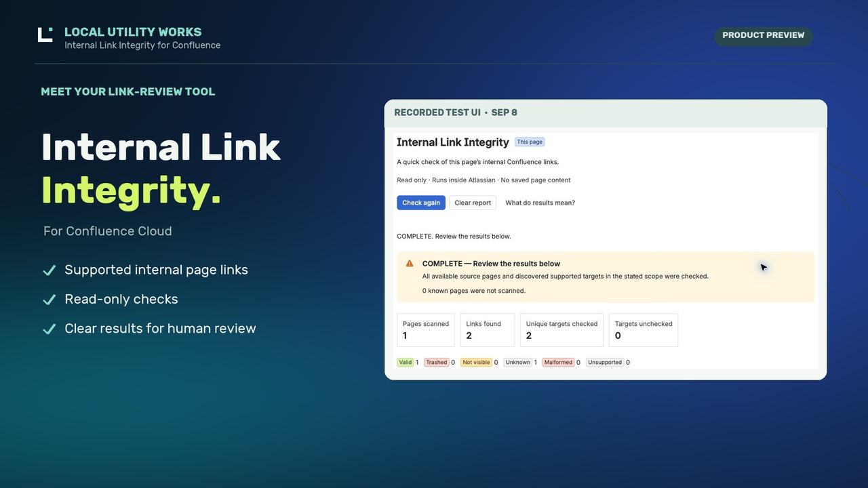Click the Targets unchecked stat card
868x488 pixels.
(x=644, y=330)
